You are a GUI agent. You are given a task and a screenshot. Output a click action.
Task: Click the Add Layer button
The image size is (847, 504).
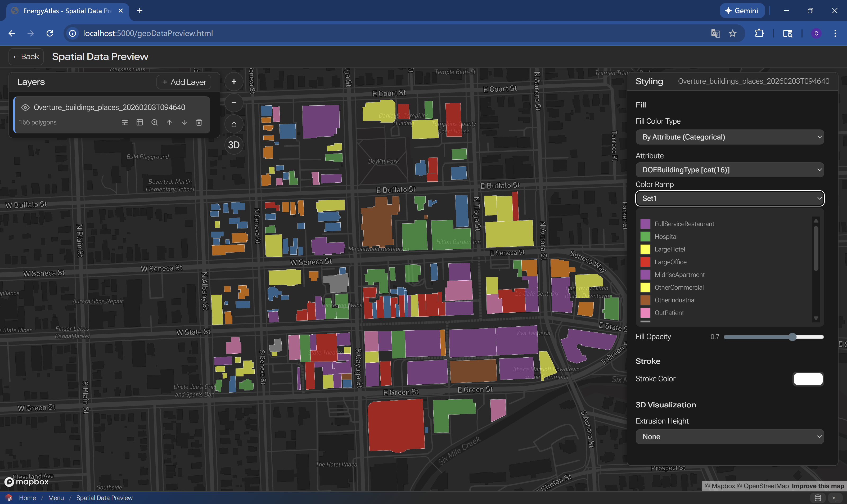(x=184, y=82)
